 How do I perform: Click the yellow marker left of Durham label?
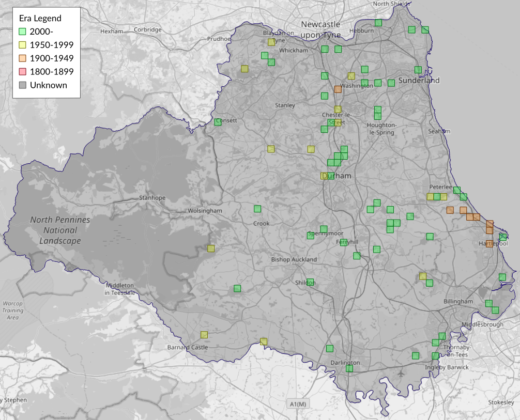[324, 176]
